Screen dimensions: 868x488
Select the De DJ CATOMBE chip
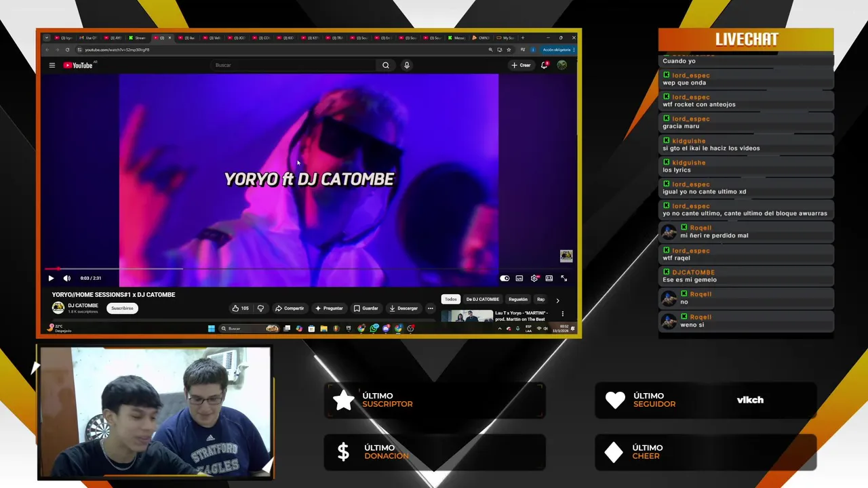483,300
